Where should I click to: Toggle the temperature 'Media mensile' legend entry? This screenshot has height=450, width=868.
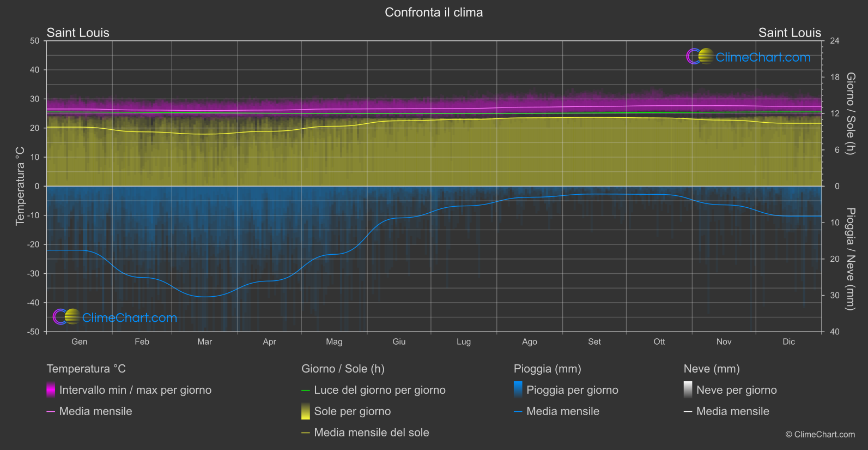(95, 411)
